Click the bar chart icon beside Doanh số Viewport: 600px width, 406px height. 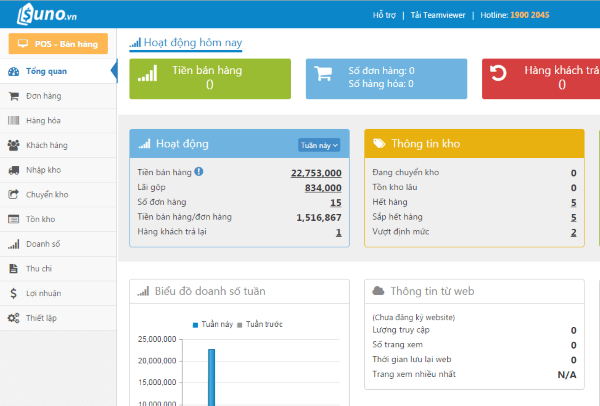[x=14, y=244]
